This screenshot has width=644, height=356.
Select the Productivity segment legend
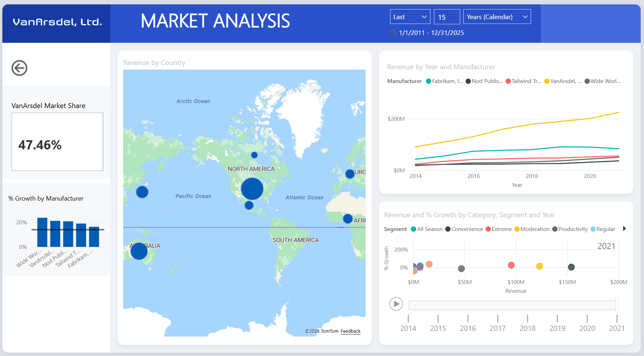(x=570, y=229)
